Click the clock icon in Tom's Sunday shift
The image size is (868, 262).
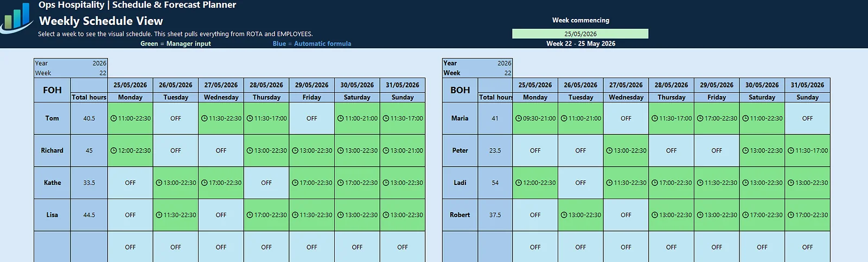386,118
